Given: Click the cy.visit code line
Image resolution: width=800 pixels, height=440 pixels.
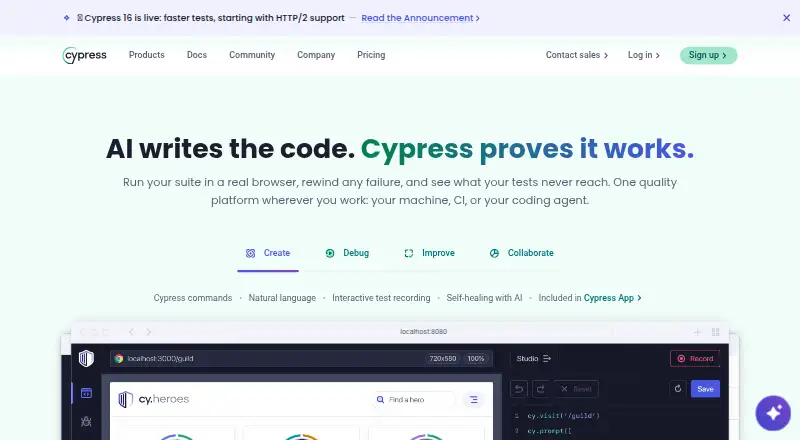Looking at the screenshot, I should point(563,416).
